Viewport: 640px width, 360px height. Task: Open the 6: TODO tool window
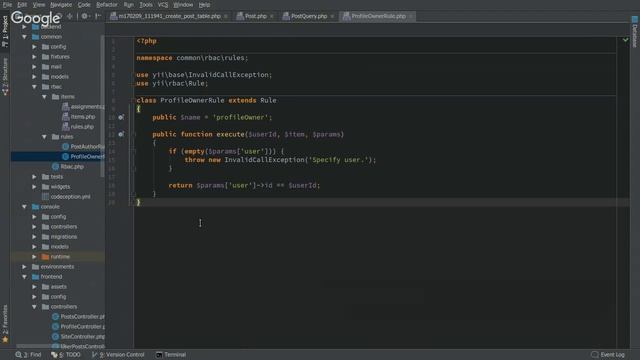coord(65,355)
